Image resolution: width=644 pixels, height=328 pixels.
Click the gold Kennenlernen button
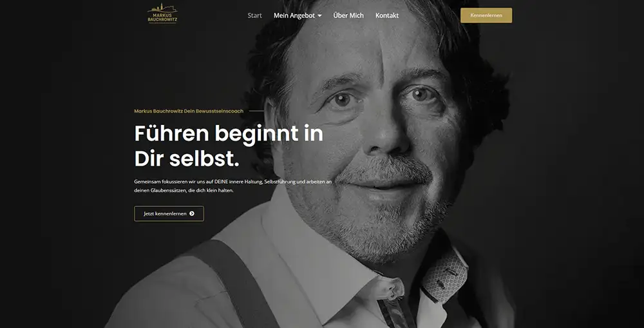click(x=486, y=15)
